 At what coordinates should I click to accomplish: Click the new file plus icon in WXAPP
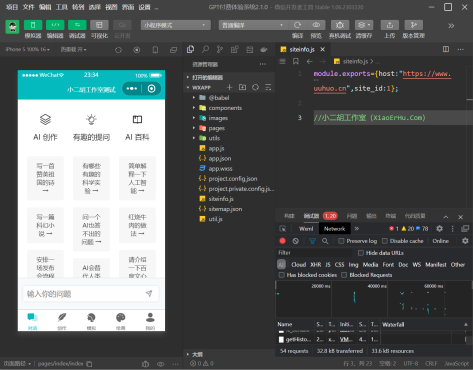[229, 87]
